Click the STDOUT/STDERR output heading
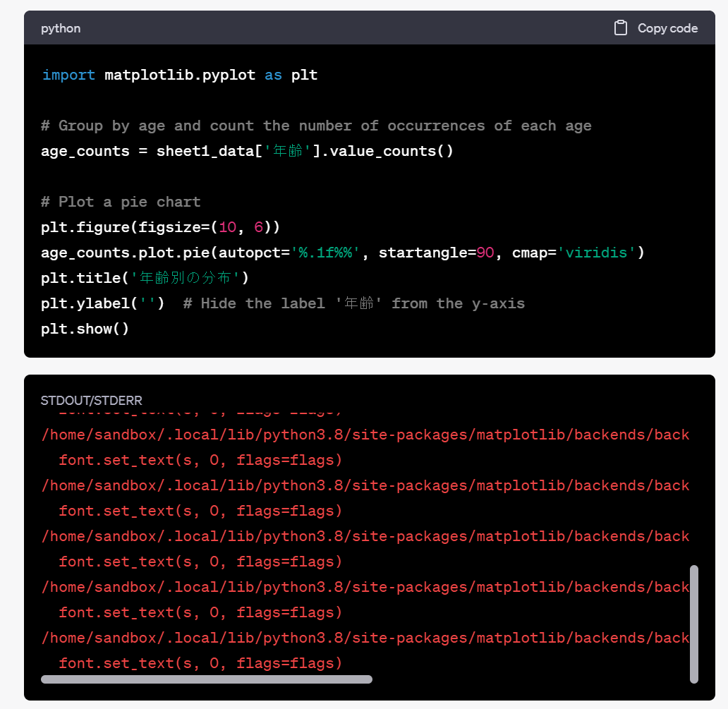 (x=92, y=400)
